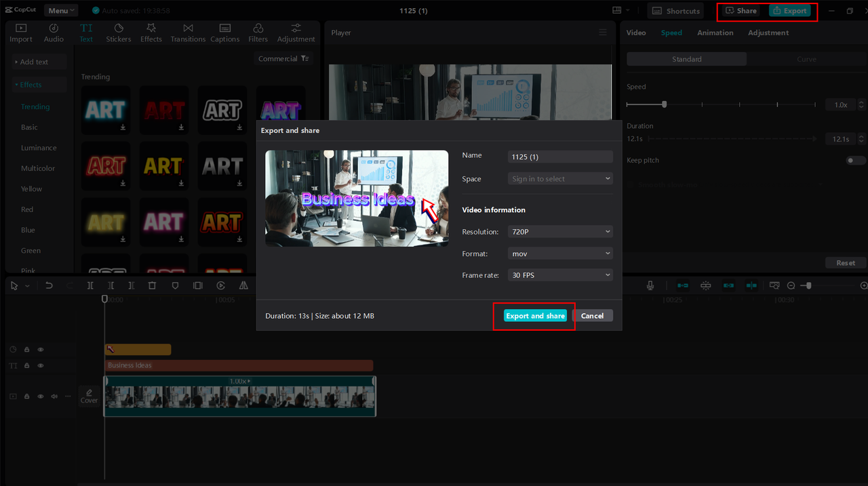
Task: Open the Stickers panel
Action: click(x=119, y=33)
